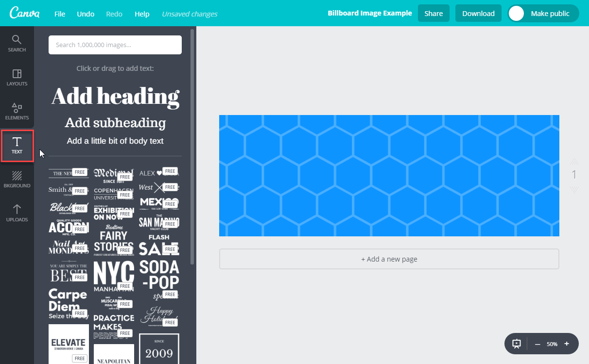Image resolution: width=589 pixels, height=364 pixels.
Task: Move page down with arrow below page number
Action: tap(574, 189)
